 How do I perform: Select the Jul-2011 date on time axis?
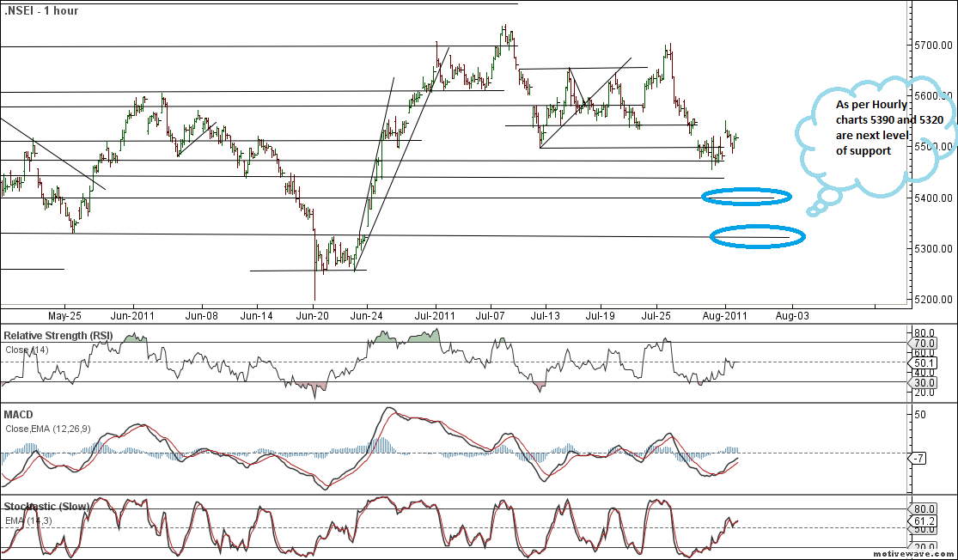pos(435,316)
